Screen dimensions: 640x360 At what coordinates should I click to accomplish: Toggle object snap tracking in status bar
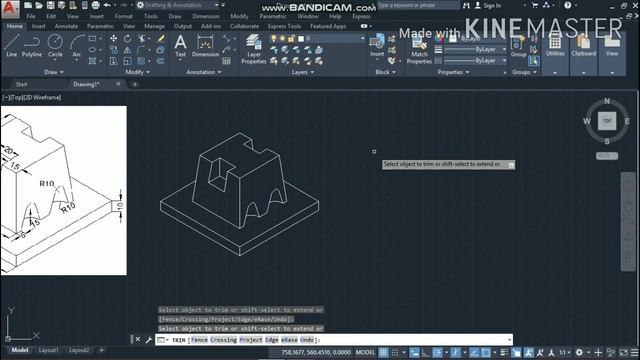[x=474, y=352]
